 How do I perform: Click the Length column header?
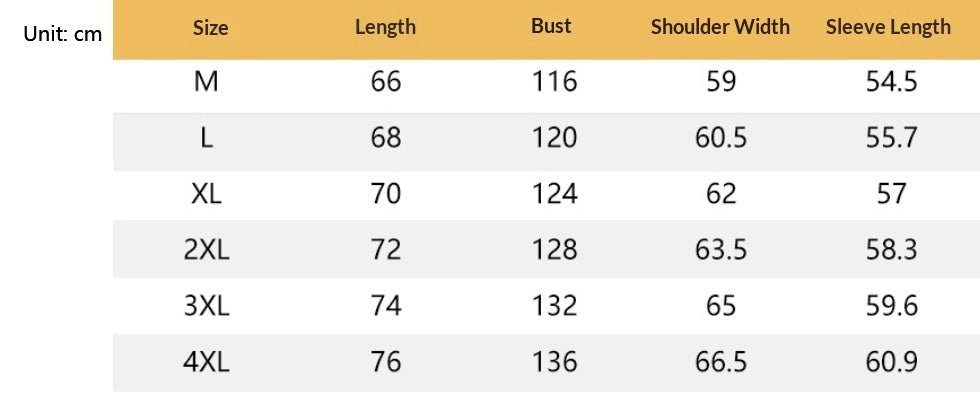pos(385,28)
